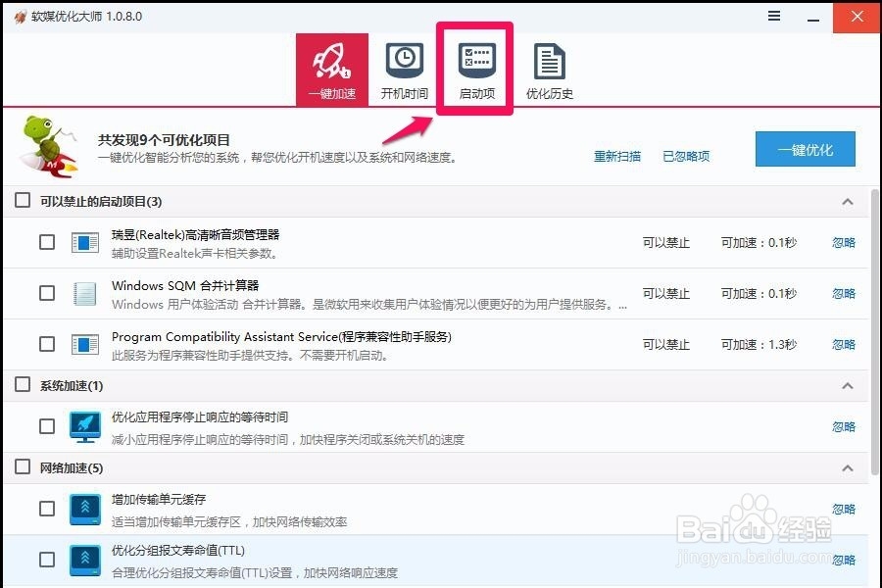The image size is (882, 588).
Task: Click 忽略 for 增加传输单元缓存
Action: (x=843, y=510)
